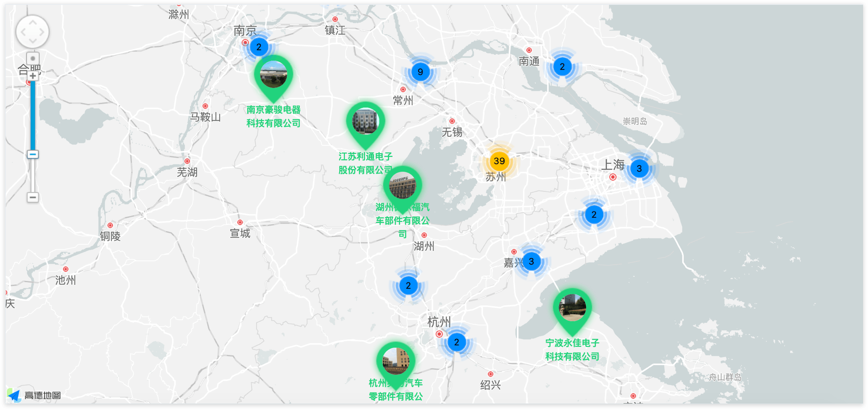
Task: Click the 滁州 city label
Action: coord(179,15)
